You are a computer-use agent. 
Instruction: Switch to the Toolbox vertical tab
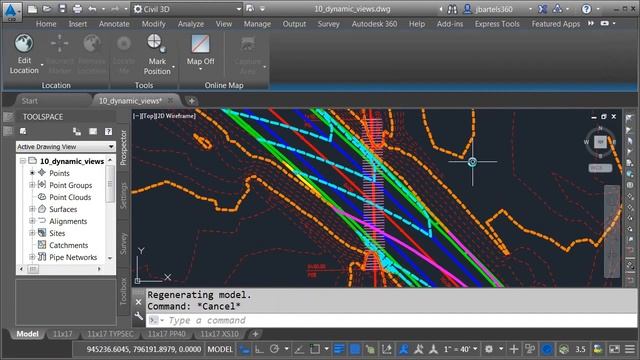[x=123, y=291]
